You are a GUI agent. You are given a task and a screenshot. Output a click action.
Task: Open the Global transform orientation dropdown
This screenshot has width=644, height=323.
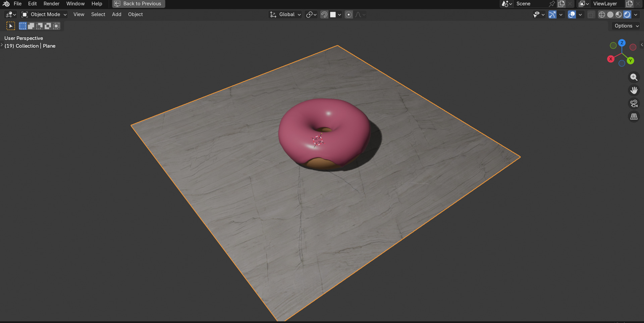click(286, 14)
